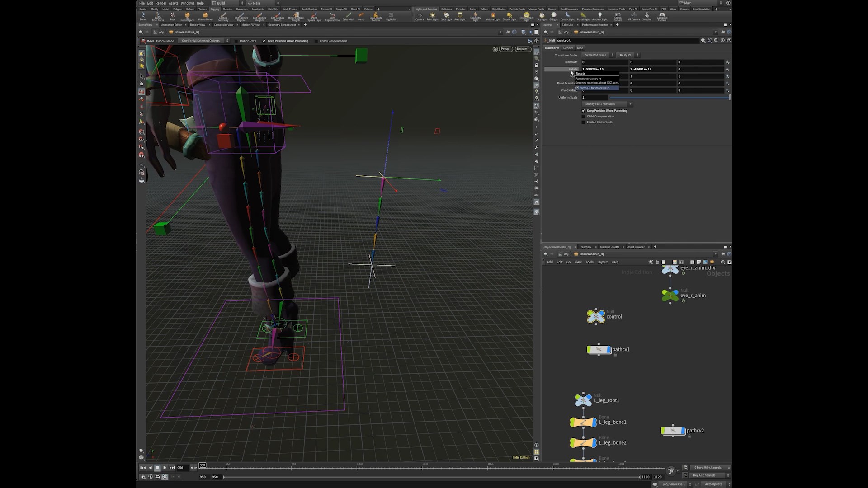Open the No cam camera menu
The width and height of the screenshot is (868, 488).
tap(522, 49)
